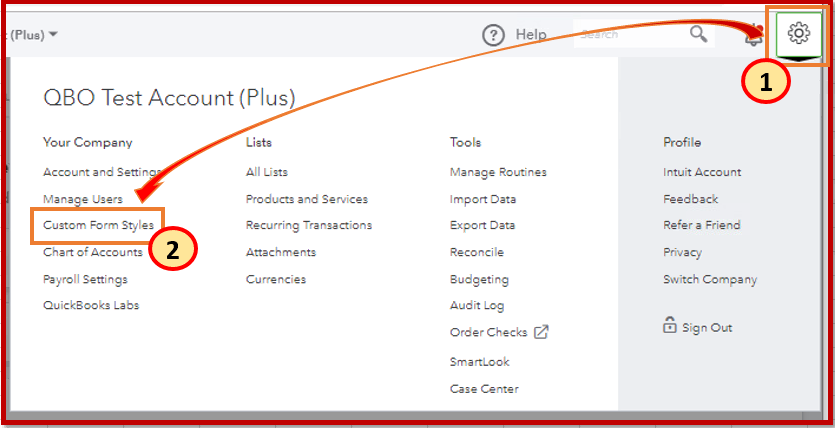
Task: Choose Import Data under Tools
Action: (x=482, y=199)
